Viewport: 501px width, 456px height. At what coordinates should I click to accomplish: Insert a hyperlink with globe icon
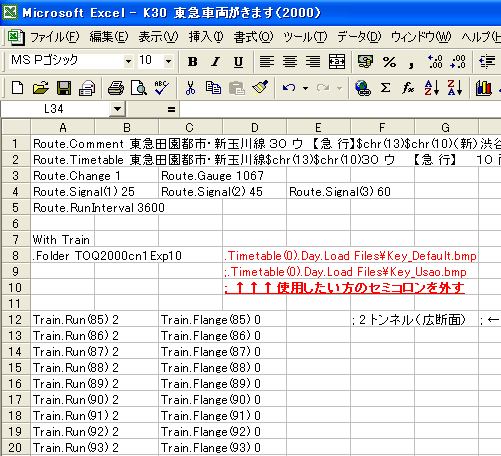(363, 88)
